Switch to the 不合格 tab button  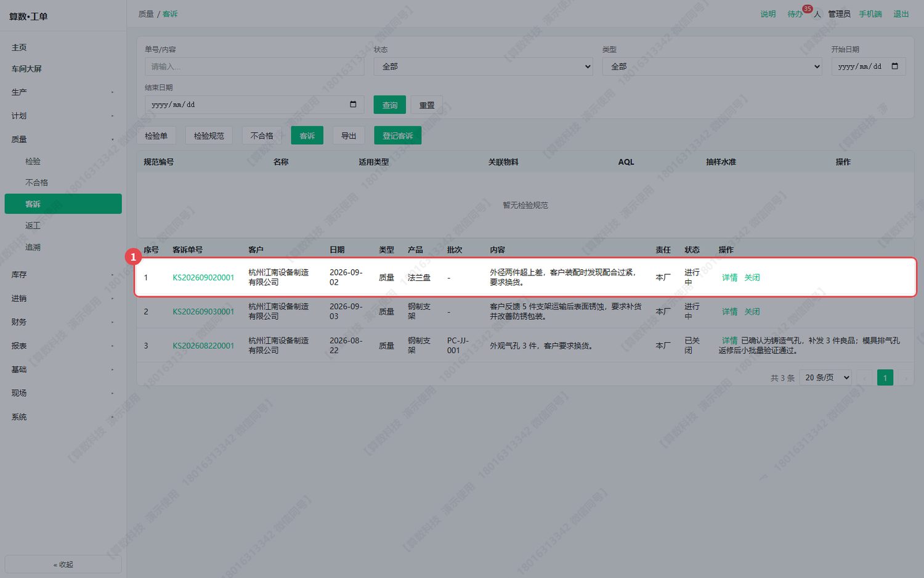pos(262,136)
